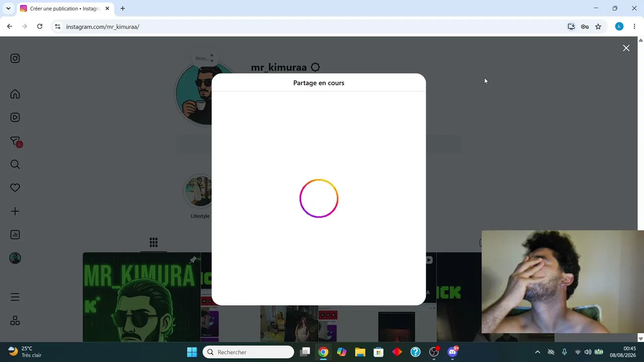
Task: Bookmark this page with the star icon
Action: pos(598,27)
